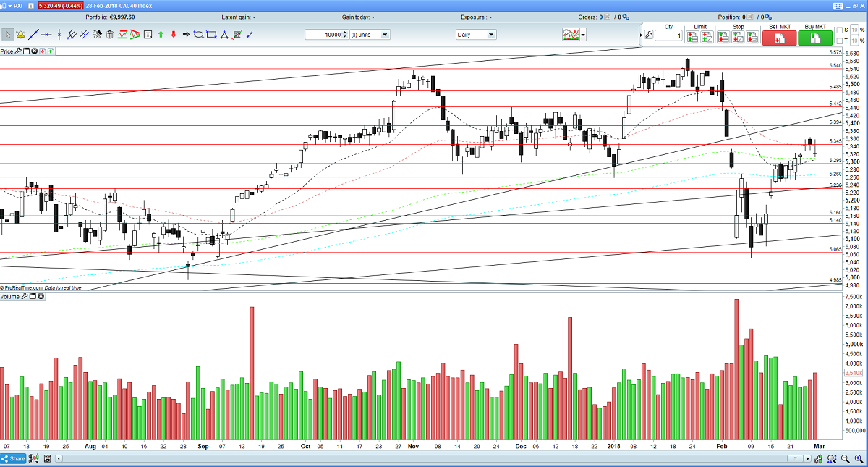Viewport: 868px width, 467px height.
Task: Click the third Stop order icon
Action: tap(752, 38)
